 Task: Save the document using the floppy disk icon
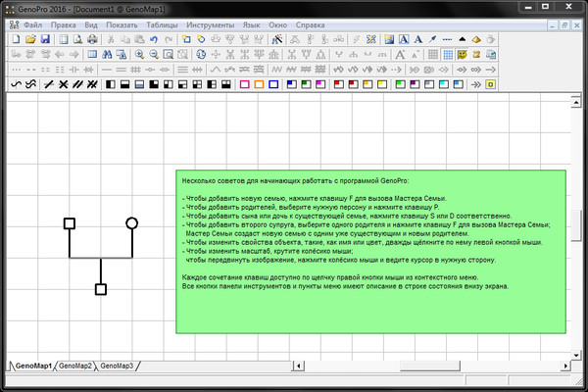point(45,39)
